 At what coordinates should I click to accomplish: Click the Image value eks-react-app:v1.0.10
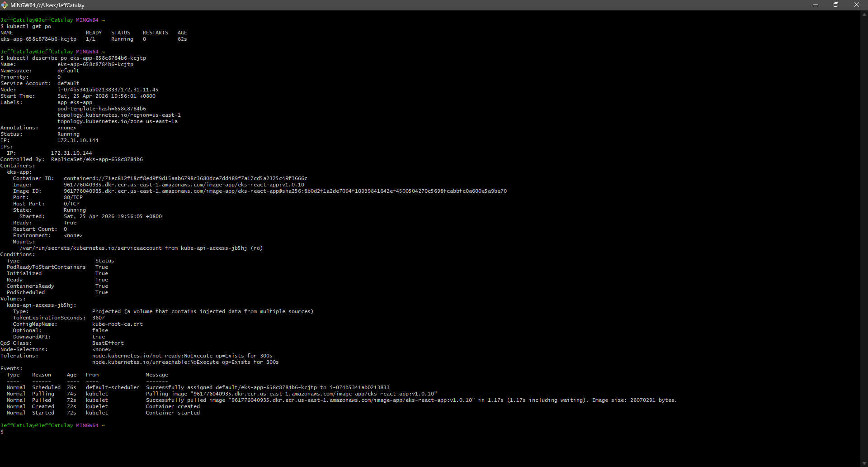[x=184, y=185]
